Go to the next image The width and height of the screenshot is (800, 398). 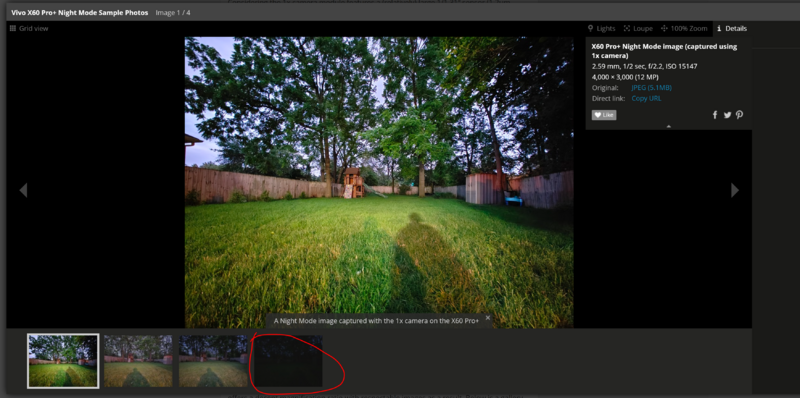tap(735, 190)
